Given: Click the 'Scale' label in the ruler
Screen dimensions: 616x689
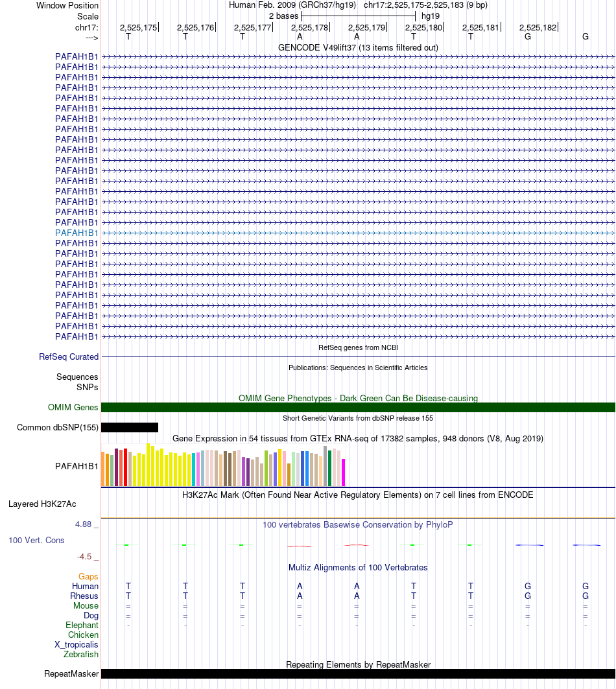Looking at the screenshot, I should click(88, 17).
